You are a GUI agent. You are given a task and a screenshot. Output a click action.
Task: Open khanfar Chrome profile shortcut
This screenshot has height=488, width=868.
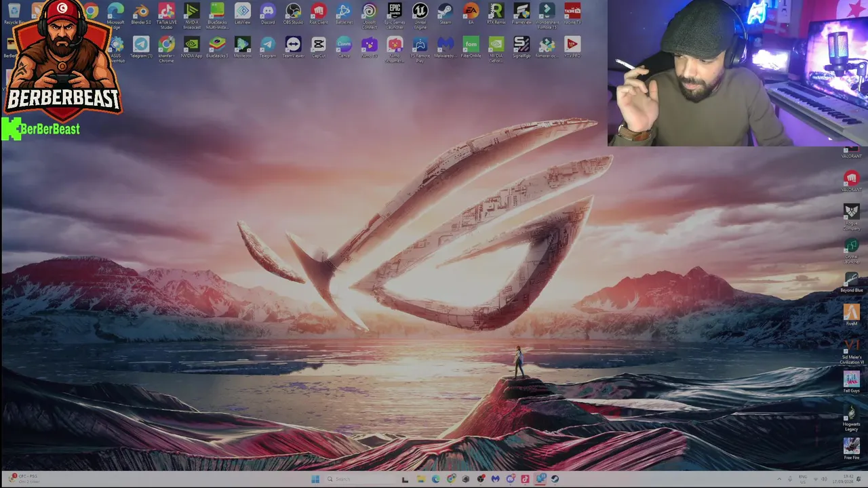[x=166, y=49]
